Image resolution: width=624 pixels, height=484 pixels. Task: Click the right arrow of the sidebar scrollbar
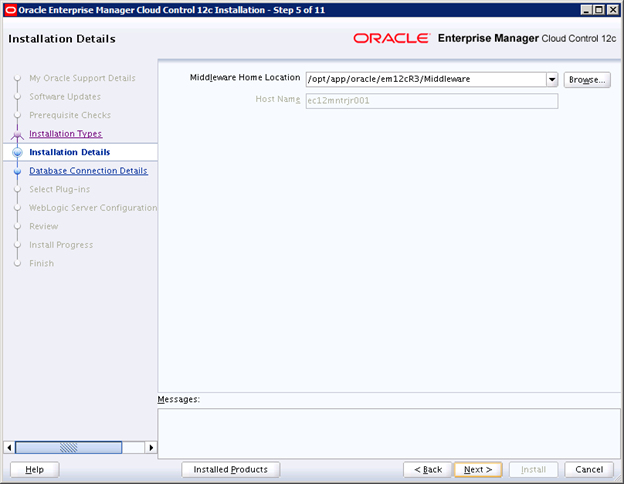click(151, 447)
